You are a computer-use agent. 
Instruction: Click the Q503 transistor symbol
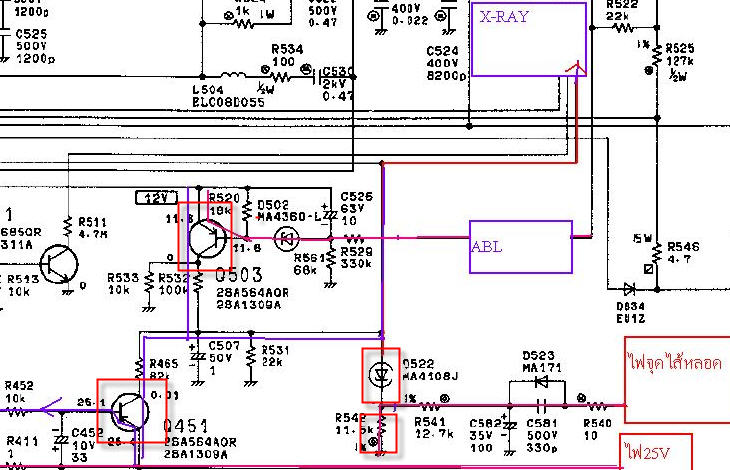pyautogui.click(x=207, y=239)
